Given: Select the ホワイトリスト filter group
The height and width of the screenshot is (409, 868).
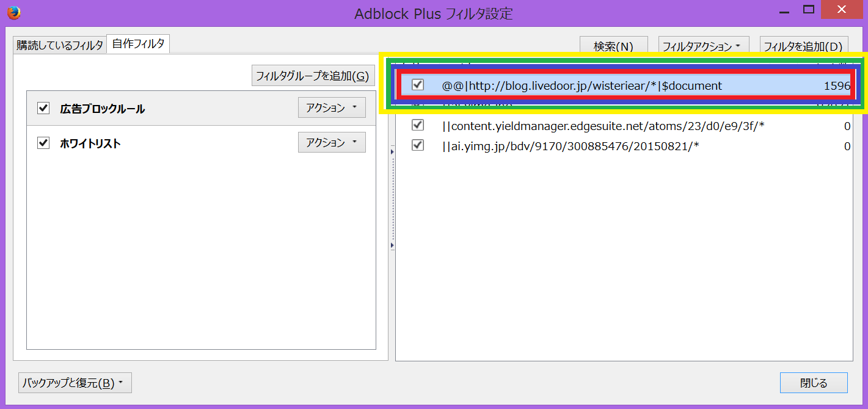Looking at the screenshot, I should click(x=201, y=143).
